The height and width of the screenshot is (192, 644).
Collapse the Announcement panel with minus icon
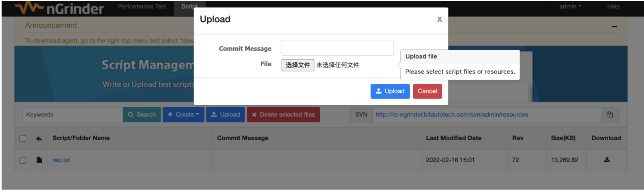(x=614, y=27)
